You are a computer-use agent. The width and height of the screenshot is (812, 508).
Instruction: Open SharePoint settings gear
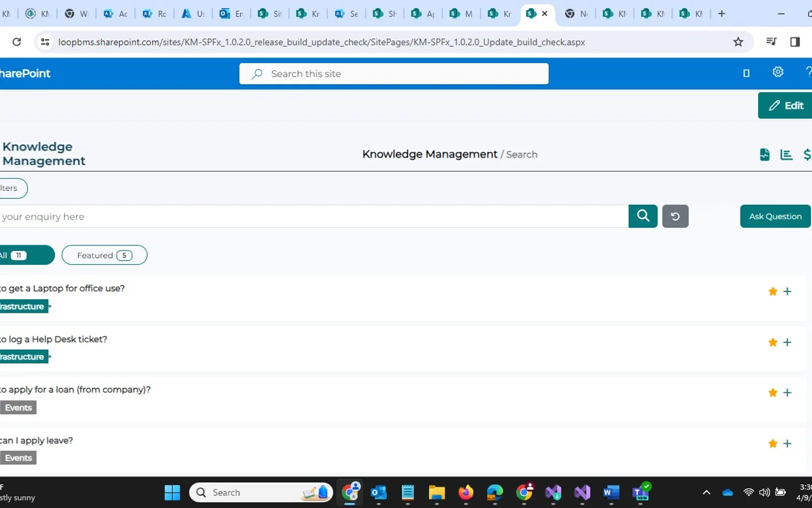click(777, 72)
